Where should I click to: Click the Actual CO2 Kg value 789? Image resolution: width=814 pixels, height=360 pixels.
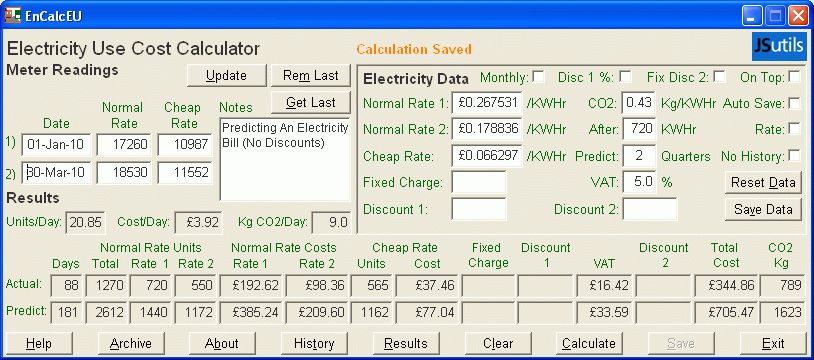(x=783, y=285)
